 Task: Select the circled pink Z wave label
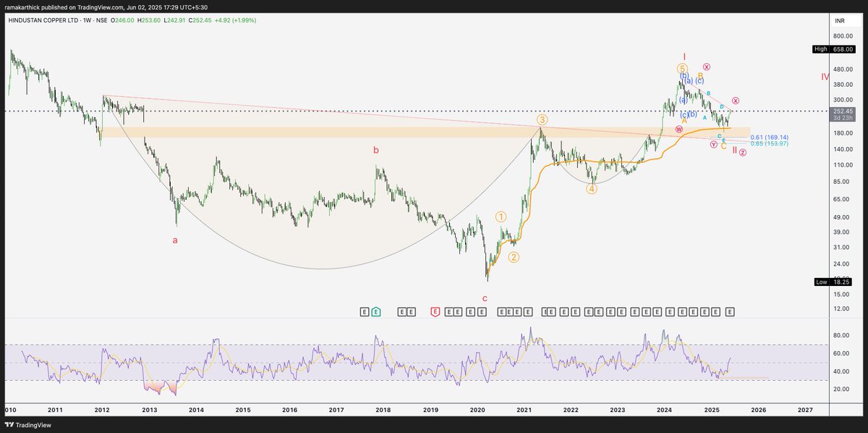[743, 152]
